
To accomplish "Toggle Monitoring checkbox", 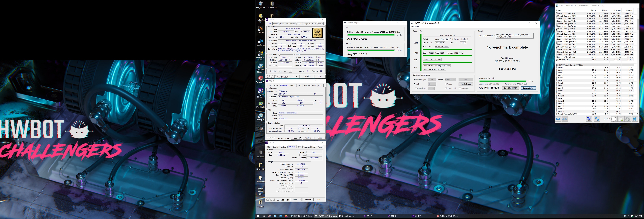I will [460, 88].
